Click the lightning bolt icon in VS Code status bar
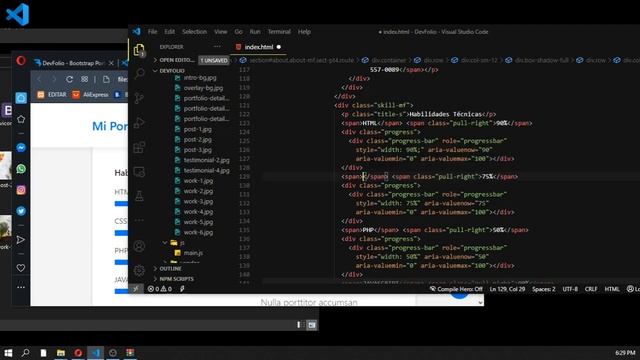Viewport: 640px width, 360px height. pos(182,289)
